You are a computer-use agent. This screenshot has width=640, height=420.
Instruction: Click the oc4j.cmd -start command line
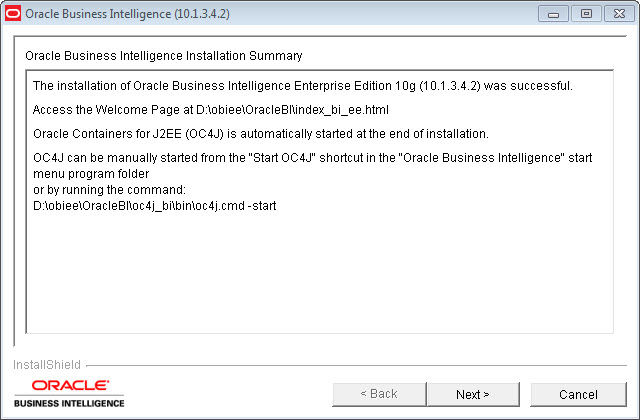point(155,206)
